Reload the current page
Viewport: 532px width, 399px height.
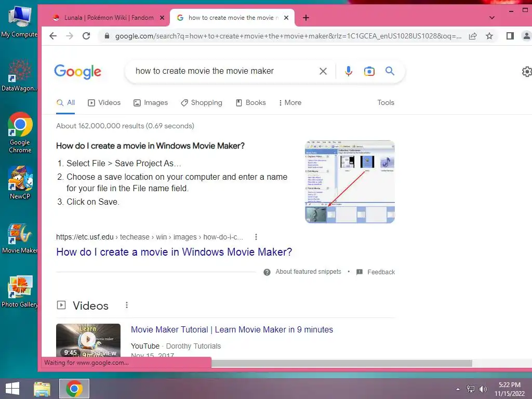click(86, 36)
